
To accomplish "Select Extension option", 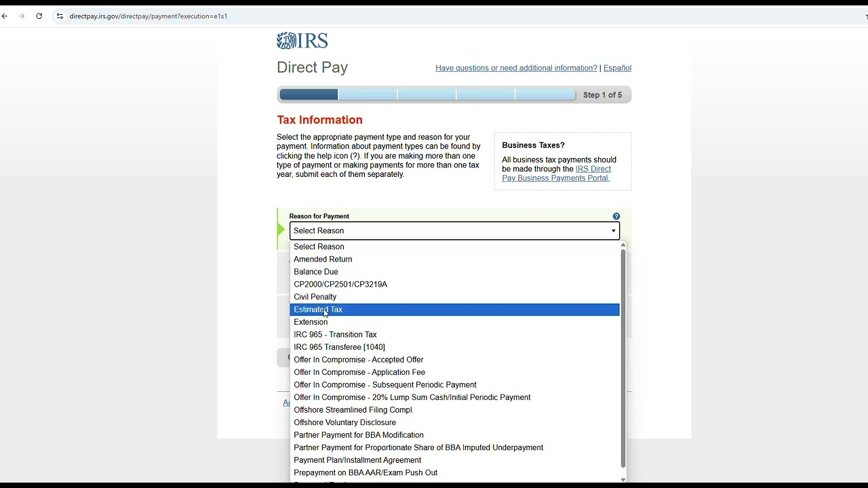I will coord(454,322).
